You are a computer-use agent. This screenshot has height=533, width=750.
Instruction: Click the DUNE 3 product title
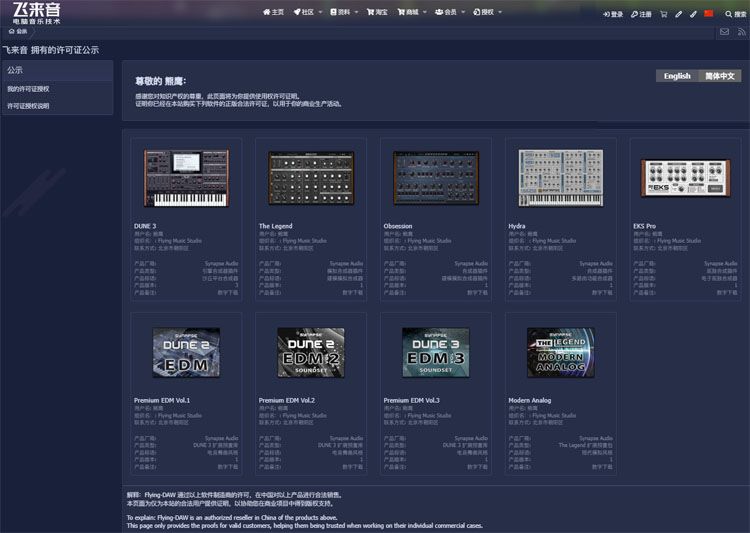click(145, 226)
